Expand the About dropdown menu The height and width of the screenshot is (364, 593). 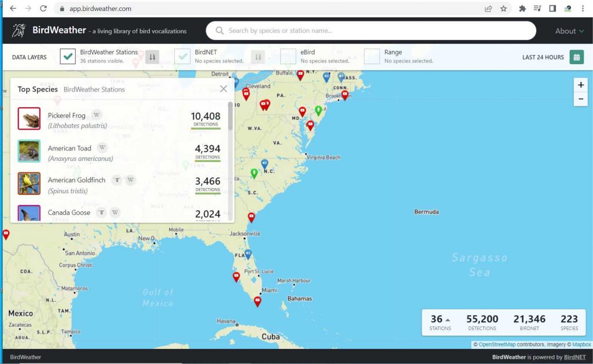(x=569, y=31)
